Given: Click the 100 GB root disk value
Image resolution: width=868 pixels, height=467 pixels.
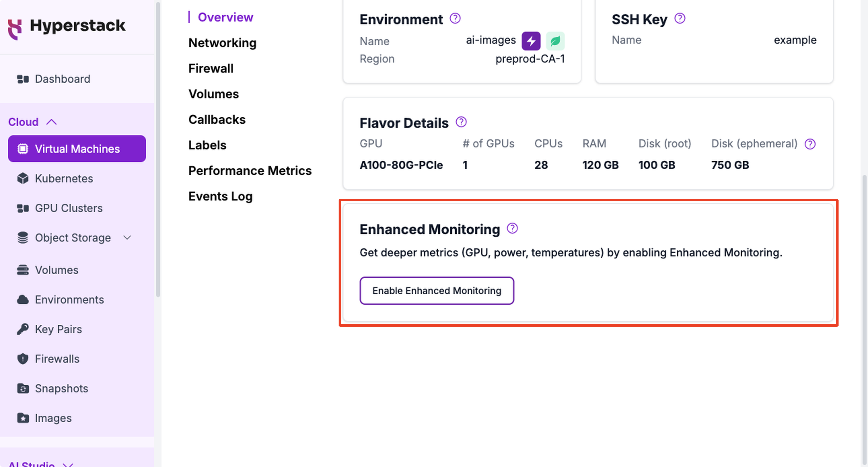Looking at the screenshot, I should click(x=657, y=165).
